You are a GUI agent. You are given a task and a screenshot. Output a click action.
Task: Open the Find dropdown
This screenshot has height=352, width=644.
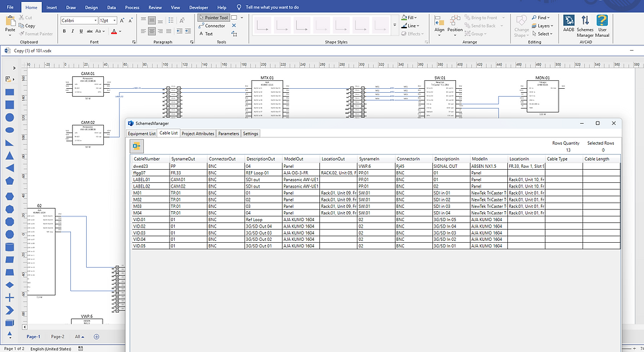tap(540, 18)
